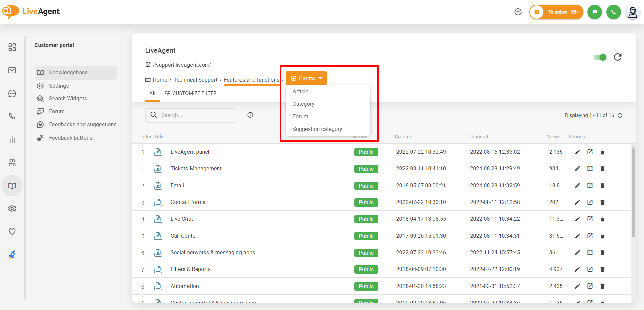The height and width of the screenshot is (310, 644).
Task: Open Live Chat row in new window icon
Action: (x=590, y=219)
